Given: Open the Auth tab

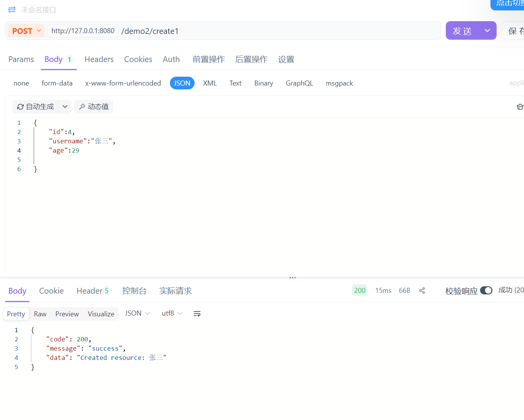Looking at the screenshot, I should [x=171, y=59].
